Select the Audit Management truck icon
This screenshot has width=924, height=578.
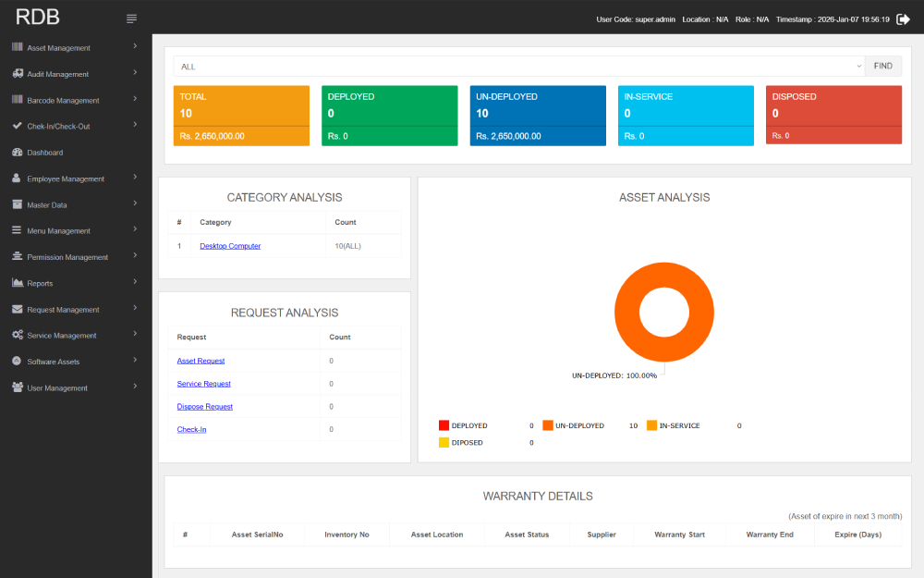[x=18, y=74]
